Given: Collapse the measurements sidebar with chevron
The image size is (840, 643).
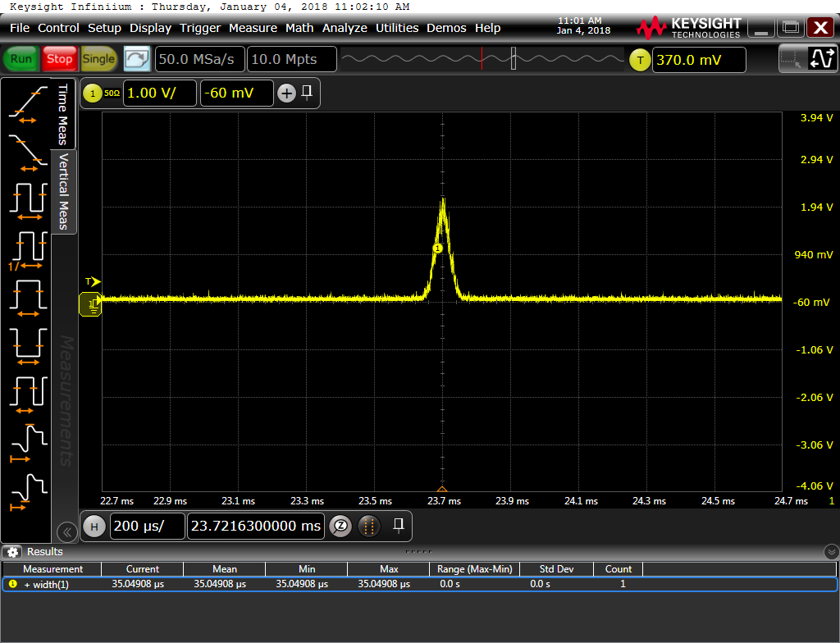Looking at the screenshot, I should 67,532.
